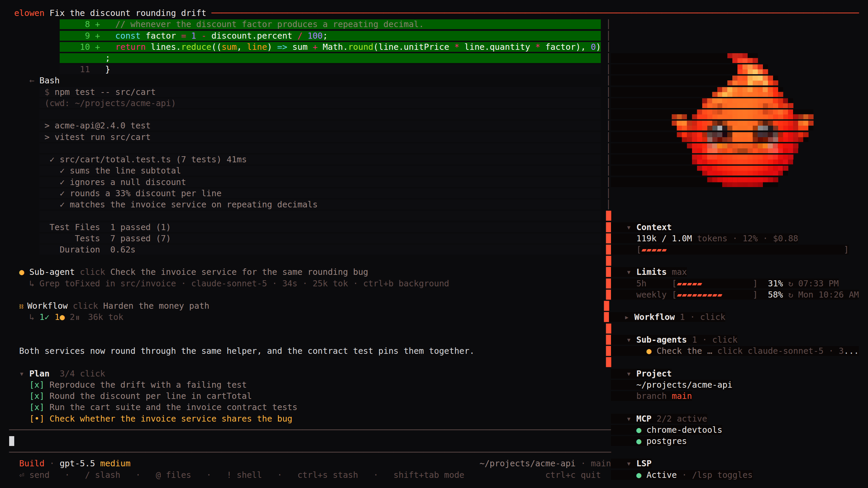Click the send return-key icon
Viewport: 868px width, 488px height.
[x=22, y=475]
